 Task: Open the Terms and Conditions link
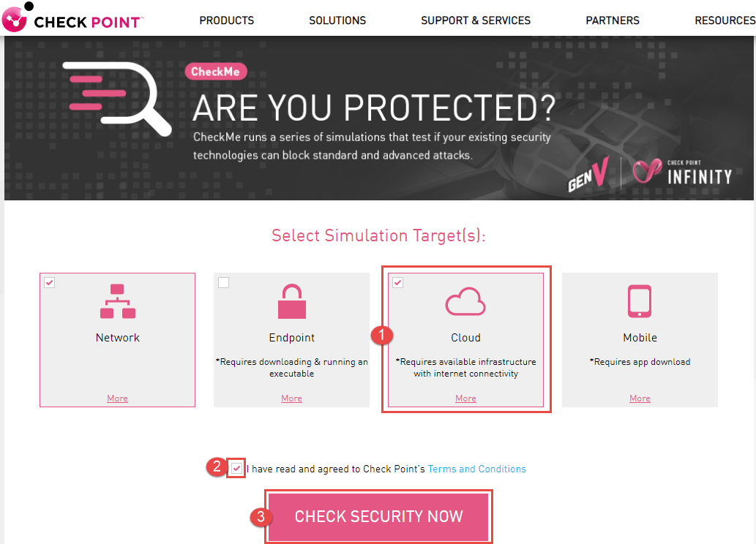click(477, 469)
